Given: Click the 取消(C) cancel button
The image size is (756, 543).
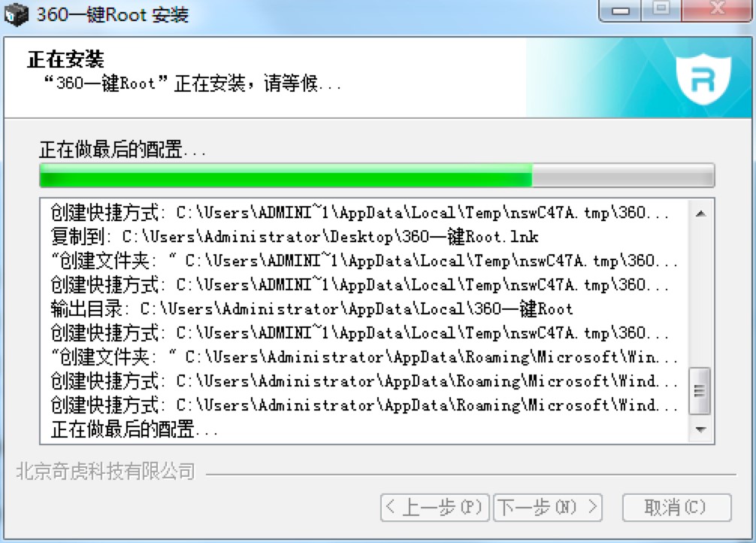Looking at the screenshot, I should 675,506.
